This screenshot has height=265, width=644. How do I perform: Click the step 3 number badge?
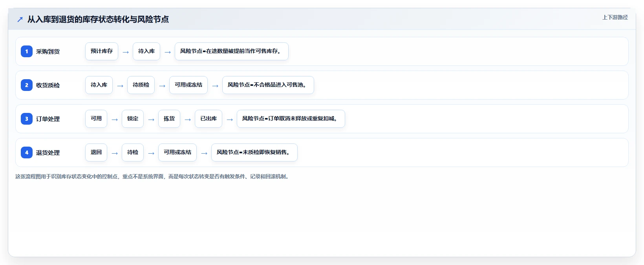pyautogui.click(x=27, y=119)
